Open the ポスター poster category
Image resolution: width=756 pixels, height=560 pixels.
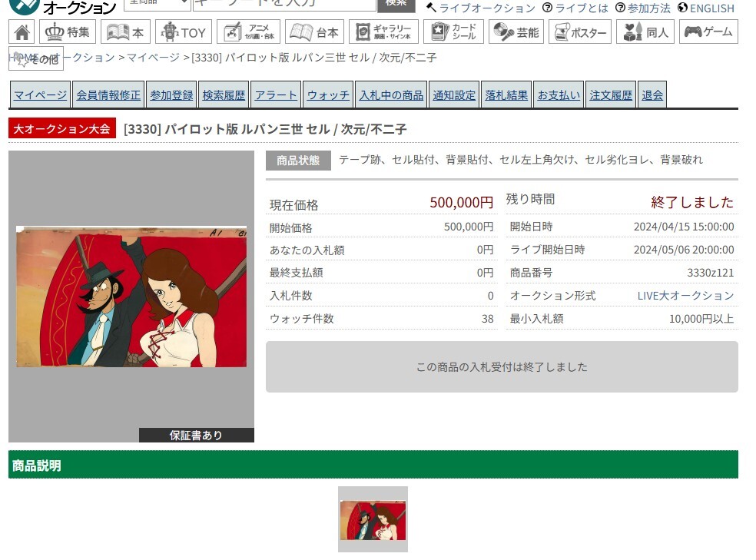click(580, 31)
